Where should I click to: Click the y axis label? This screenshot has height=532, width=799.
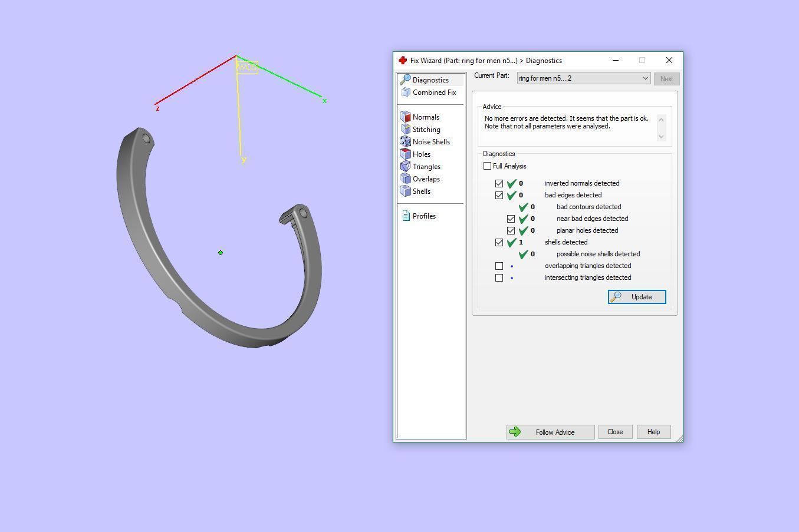click(x=244, y=160)
